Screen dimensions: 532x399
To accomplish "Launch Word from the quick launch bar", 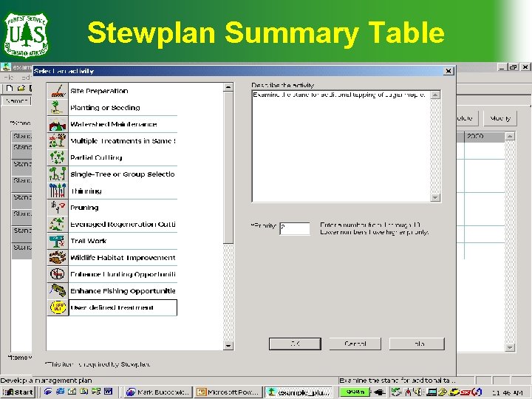I will coord(108,392).
